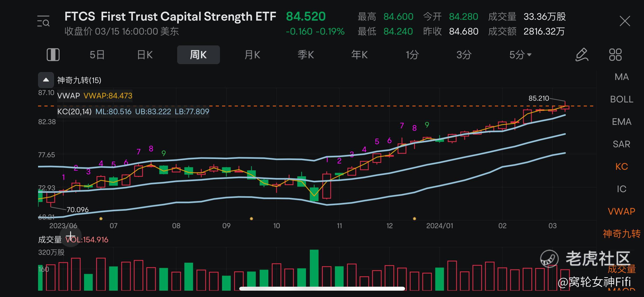Tap the FTCS First Trust Capital Strength ETF title
Screen dimensions: 644x297
click(x=170, y=16)
